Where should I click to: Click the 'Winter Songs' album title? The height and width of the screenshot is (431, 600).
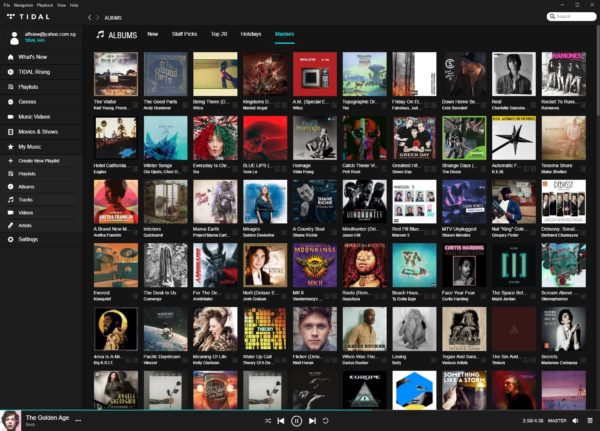[158, 166]
